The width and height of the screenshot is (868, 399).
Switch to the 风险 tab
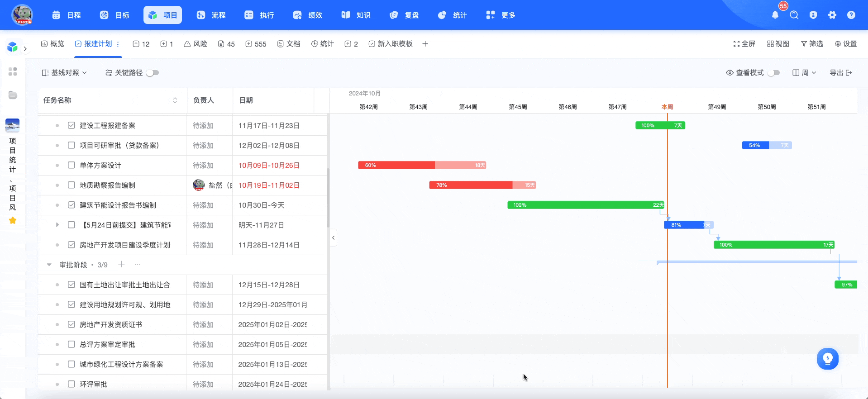196,44
